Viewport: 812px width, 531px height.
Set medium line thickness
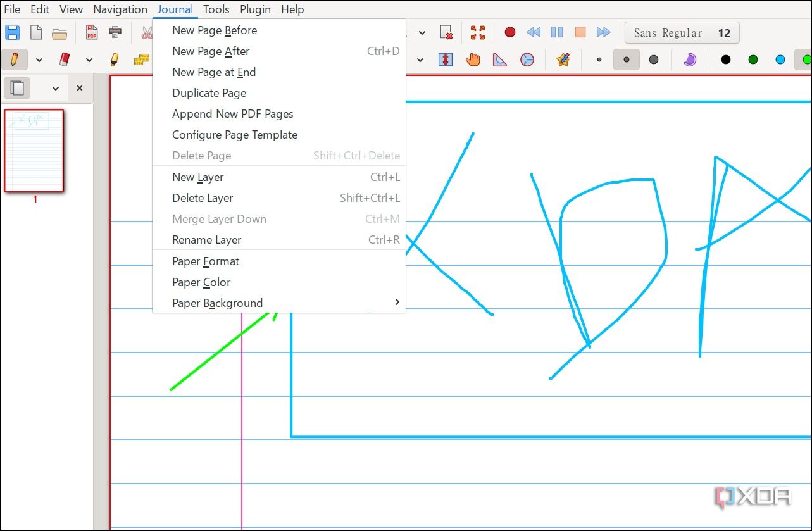pyautogui.click(x=627, y=59)
